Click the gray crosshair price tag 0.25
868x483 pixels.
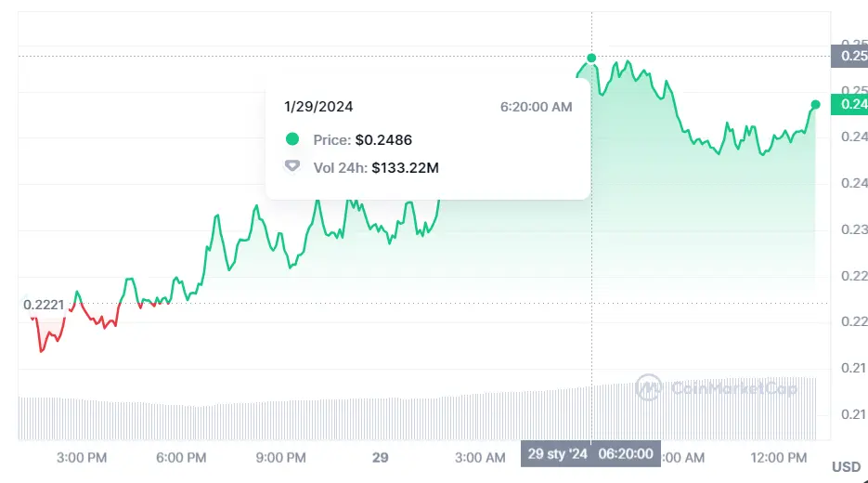click(x=849, y=56)
